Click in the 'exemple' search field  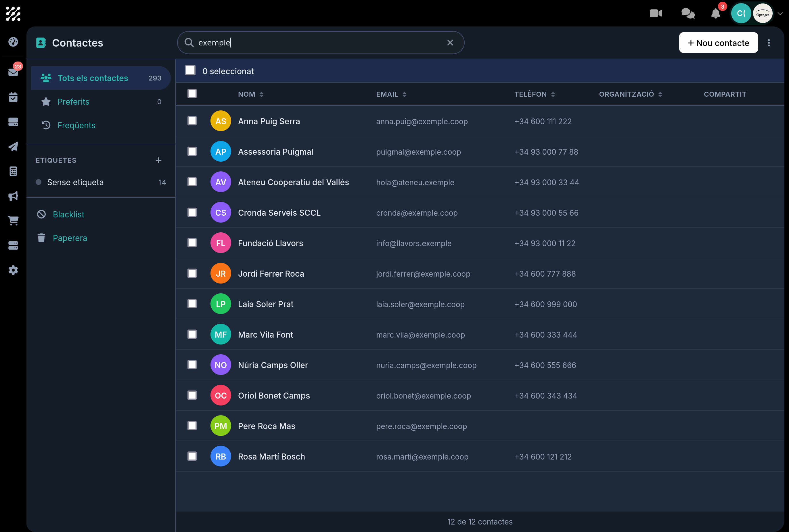tap(321, 42)
